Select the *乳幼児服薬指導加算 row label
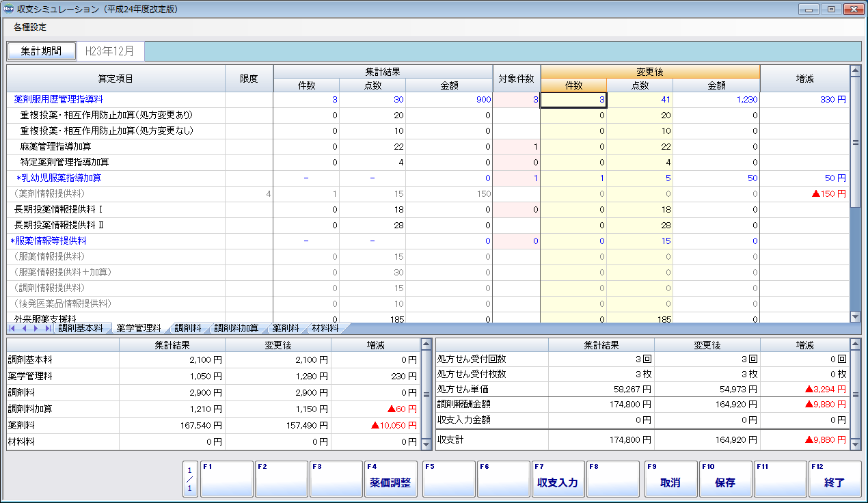Viewport: 868px width, 503px height. 59,178
